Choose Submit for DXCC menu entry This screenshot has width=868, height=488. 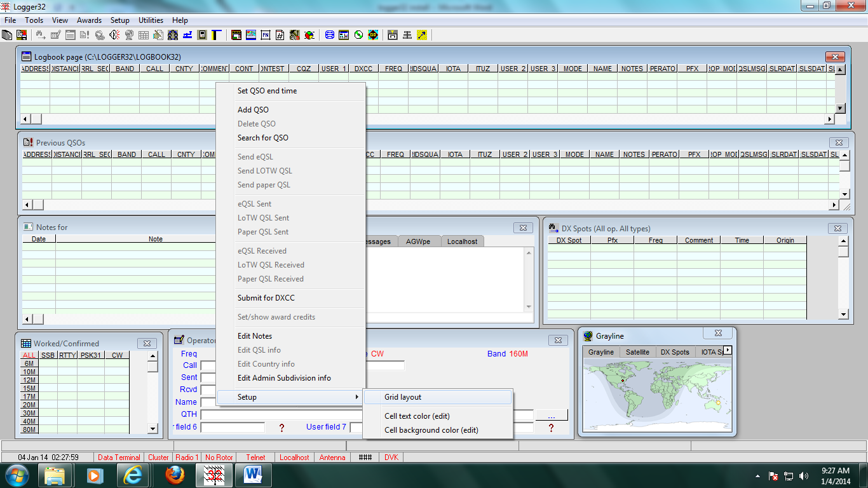point(291,298)
